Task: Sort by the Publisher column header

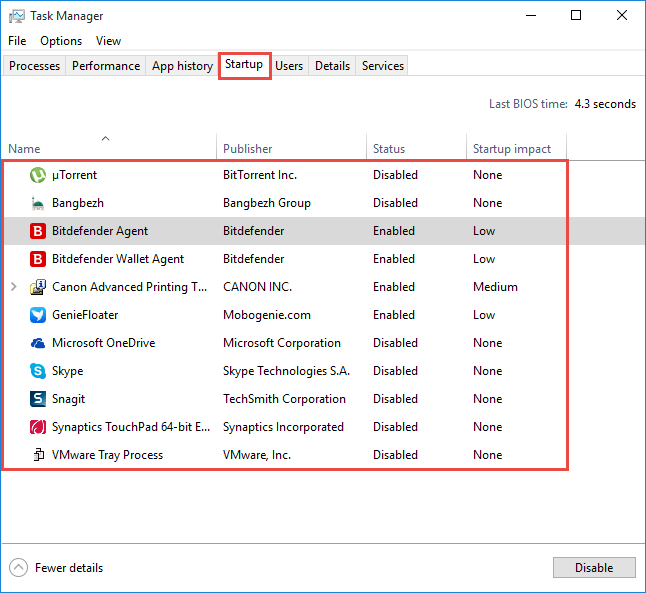Action: [x=291, y=146]
